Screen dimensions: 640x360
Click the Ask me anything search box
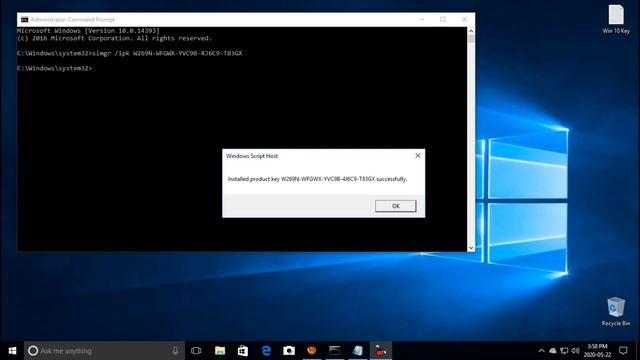click(104, 351)
